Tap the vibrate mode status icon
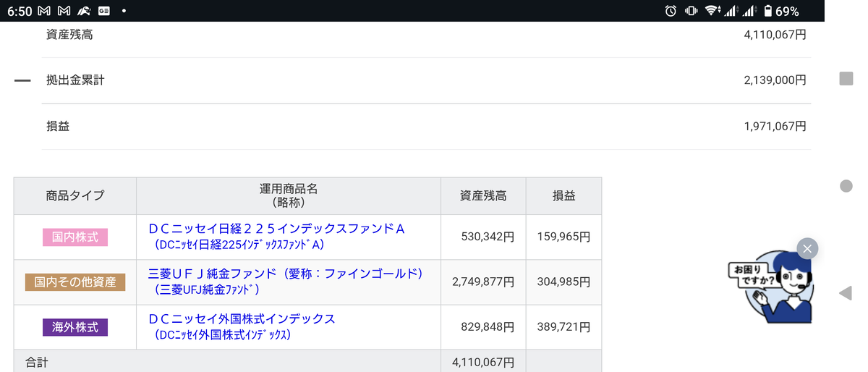868x372 pixels. [691, 11]
